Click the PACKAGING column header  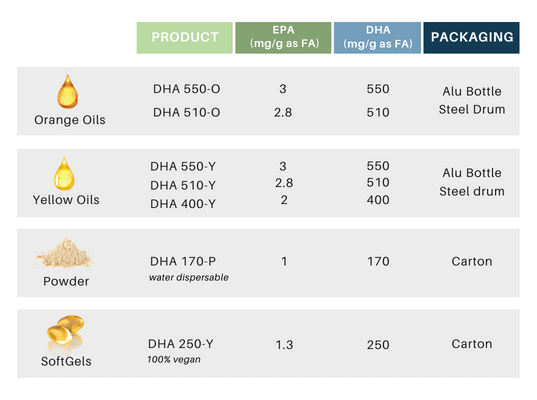[472, 38]
